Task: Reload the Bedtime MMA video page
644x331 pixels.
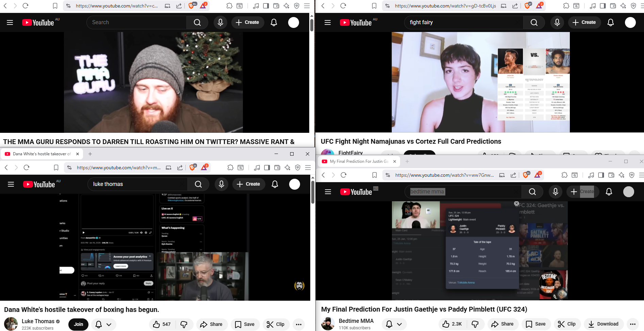Action: pyautogui.click(x=344, y=175)
